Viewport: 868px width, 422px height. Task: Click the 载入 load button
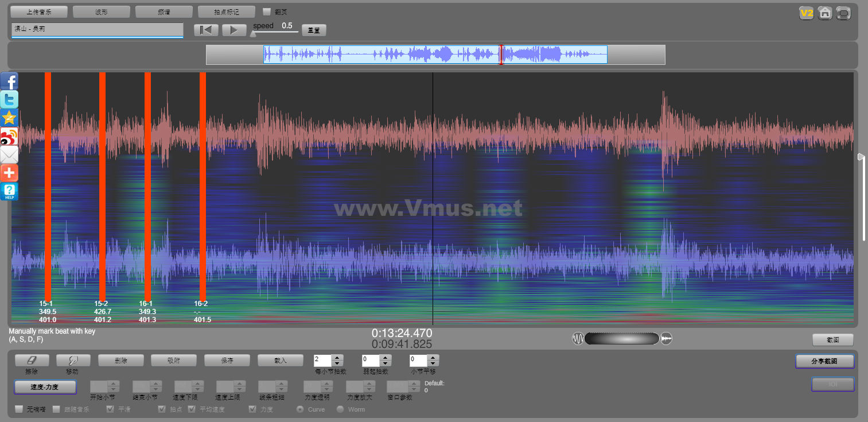click(x=281, y=361)
